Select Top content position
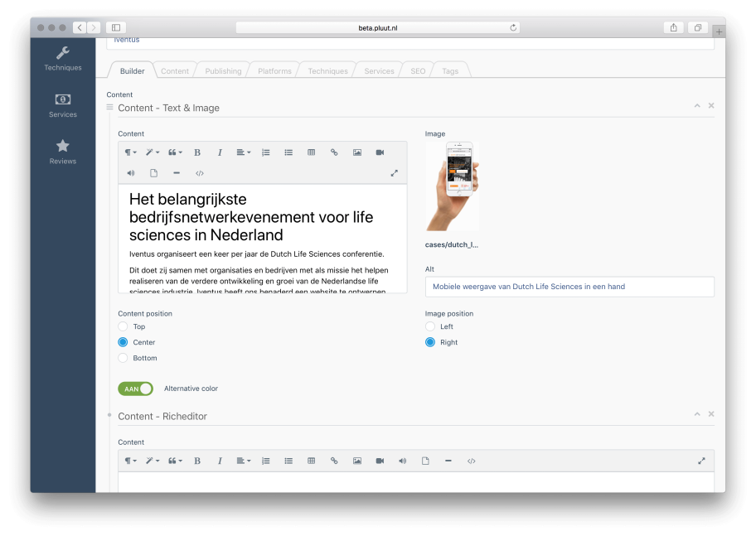Viewport: 756px width, 536px height. 123,326
